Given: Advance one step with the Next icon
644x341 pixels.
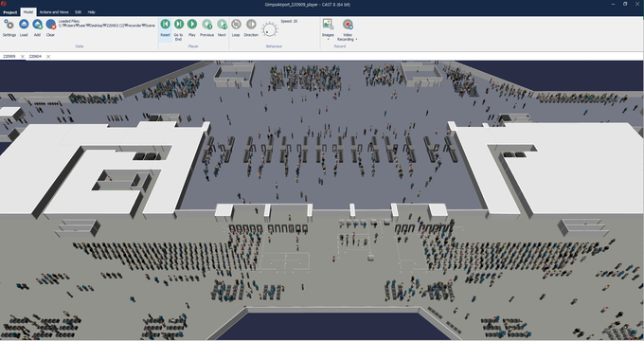Looking at the screenshot, I should tap(222, 25).
